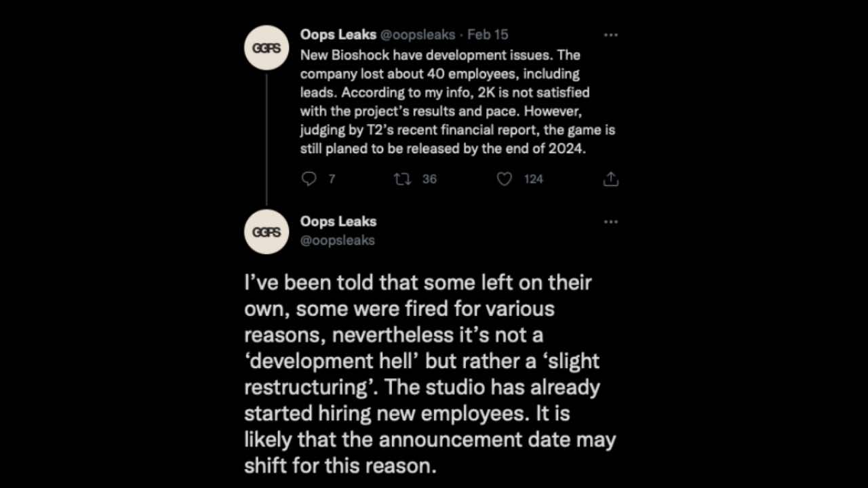
Task: Open the Oops Leaks name on second tweet
Action: click(x=338, y=222)
